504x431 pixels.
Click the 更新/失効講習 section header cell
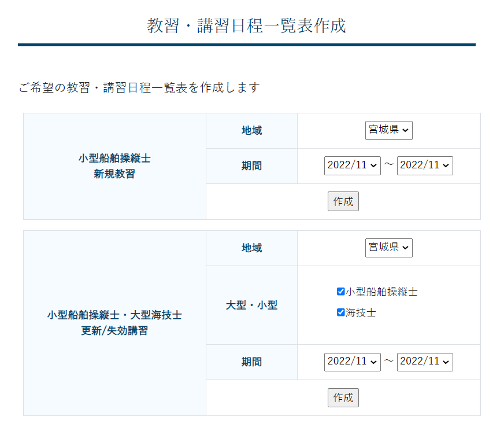click(x=114, y=323)
